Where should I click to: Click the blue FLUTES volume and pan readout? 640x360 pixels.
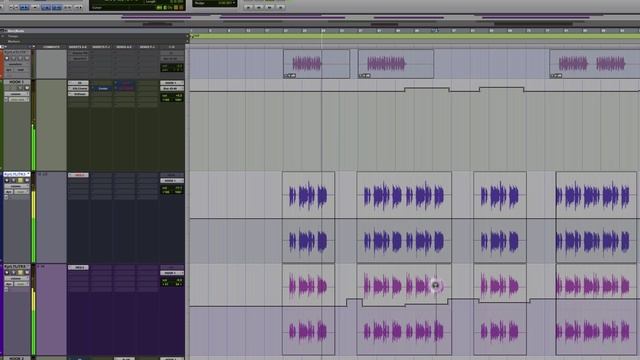coord(172,190)
